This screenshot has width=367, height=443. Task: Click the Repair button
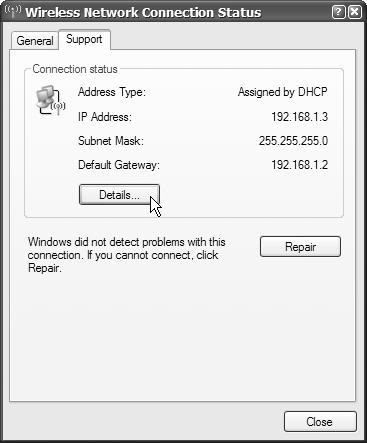(300, 247)
